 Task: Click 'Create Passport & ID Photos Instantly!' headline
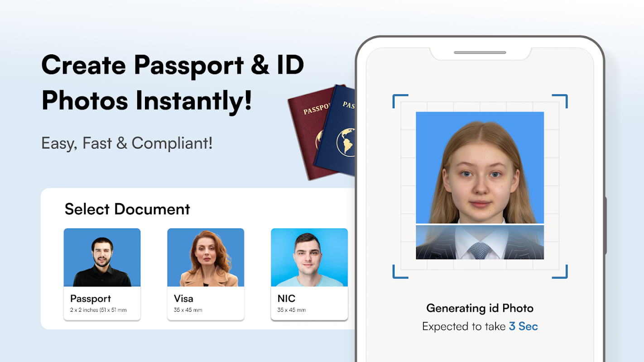point(173,83)
